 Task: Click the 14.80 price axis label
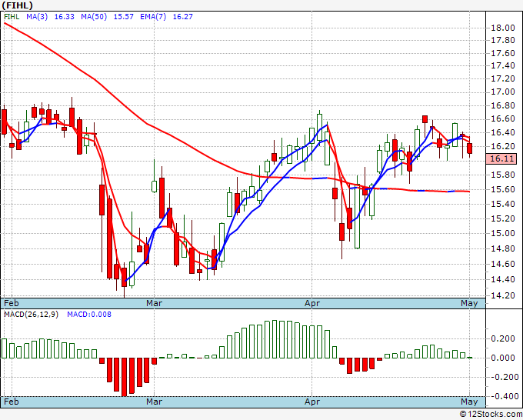503,249
